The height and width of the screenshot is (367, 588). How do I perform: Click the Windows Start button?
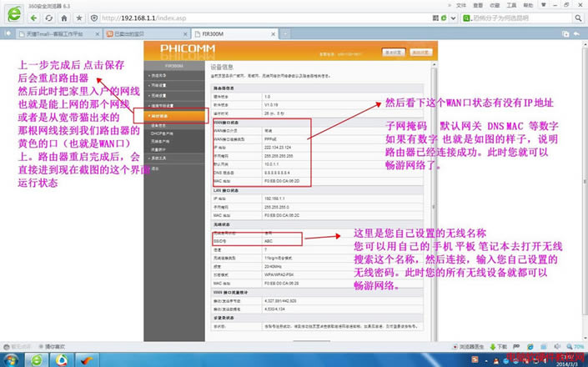coord(12,359)
